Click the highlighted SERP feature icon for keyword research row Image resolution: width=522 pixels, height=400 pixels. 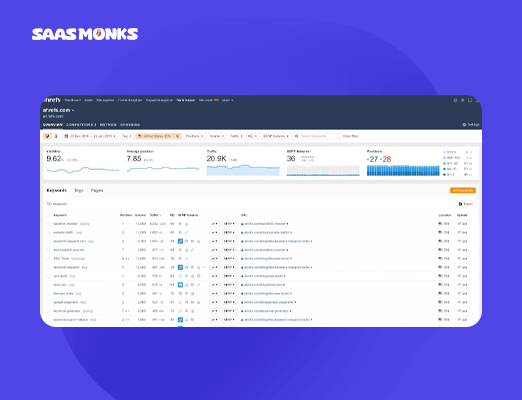point(180,267)
